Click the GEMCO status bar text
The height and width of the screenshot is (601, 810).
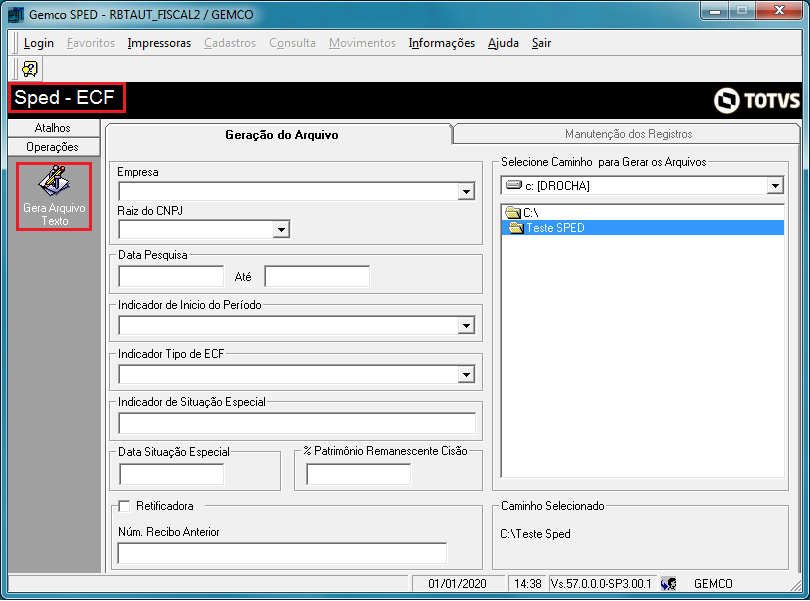(x=713, y=583)
